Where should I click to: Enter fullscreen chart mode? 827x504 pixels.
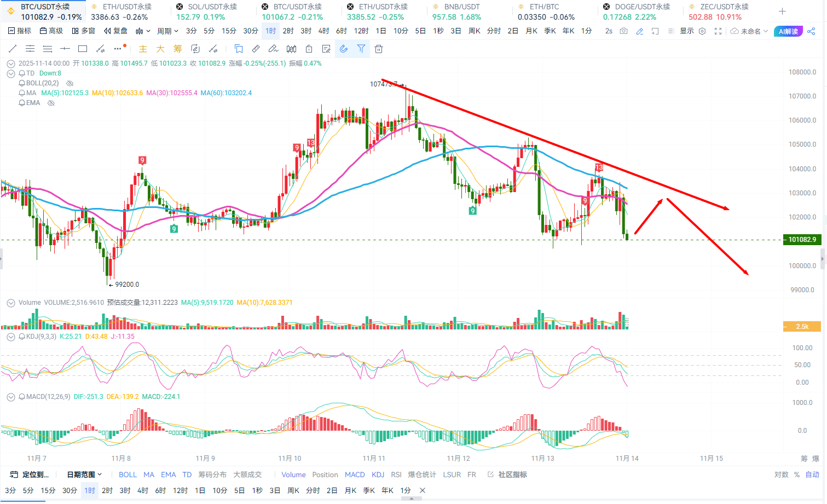click(718, 31)
